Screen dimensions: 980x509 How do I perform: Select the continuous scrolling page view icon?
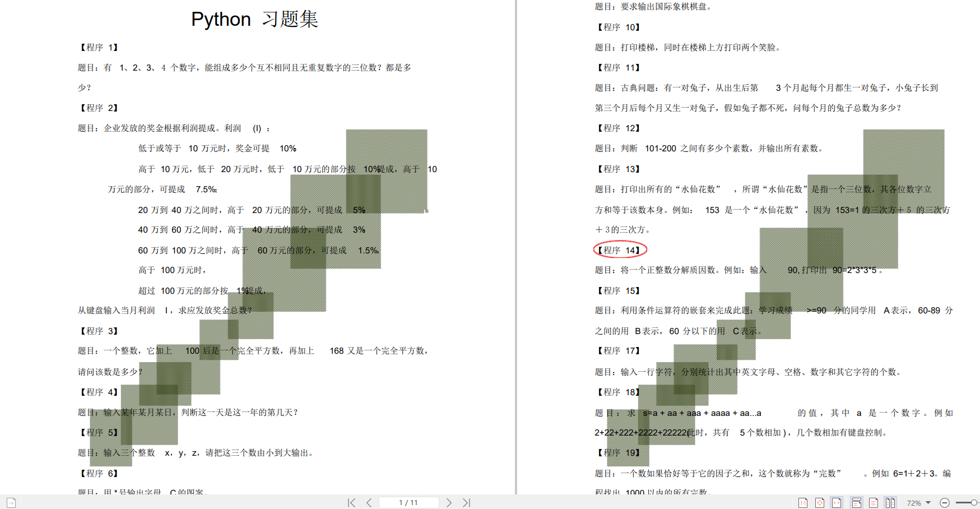tap(856, 502)
